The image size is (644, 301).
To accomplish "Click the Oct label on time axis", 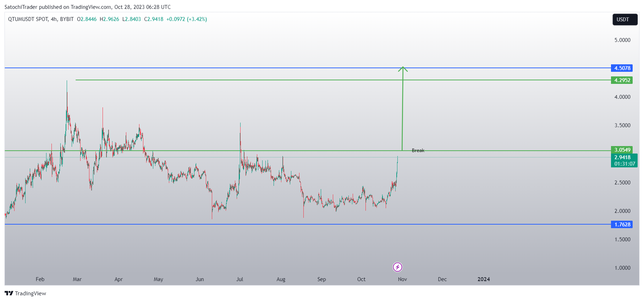I will 361,279.
